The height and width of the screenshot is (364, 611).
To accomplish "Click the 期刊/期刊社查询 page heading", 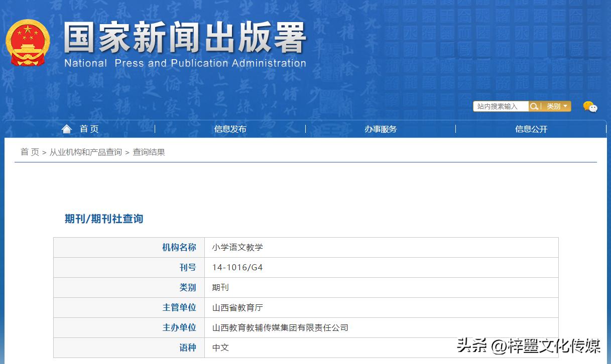I will [102, 219].
